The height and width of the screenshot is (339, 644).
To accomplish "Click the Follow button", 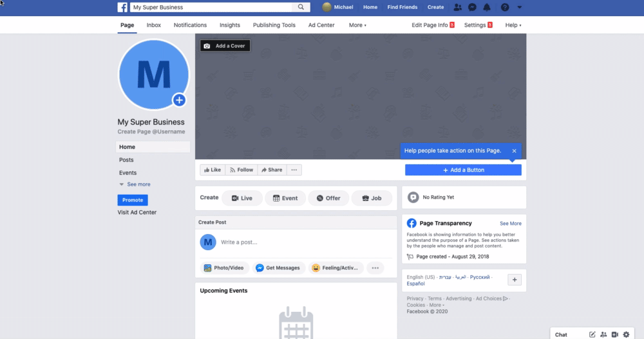I will (241, 169).
